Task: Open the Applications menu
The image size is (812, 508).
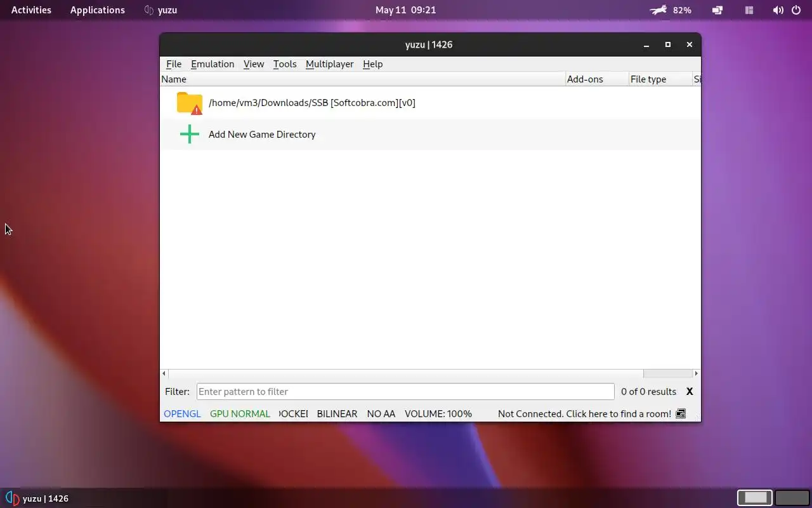Action: [x=98, y=10]
